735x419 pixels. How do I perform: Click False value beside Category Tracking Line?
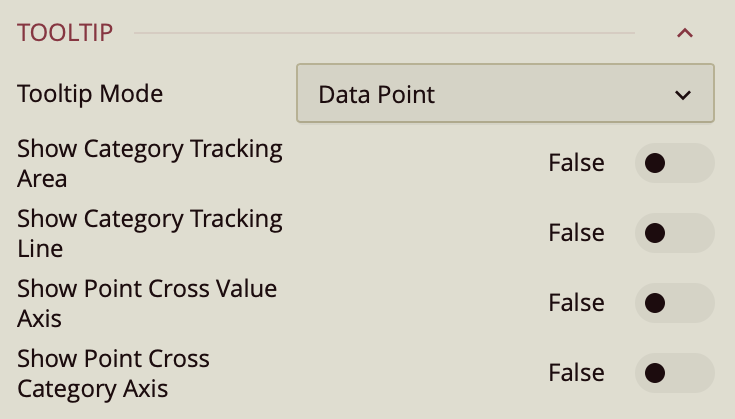coord(576,233)
